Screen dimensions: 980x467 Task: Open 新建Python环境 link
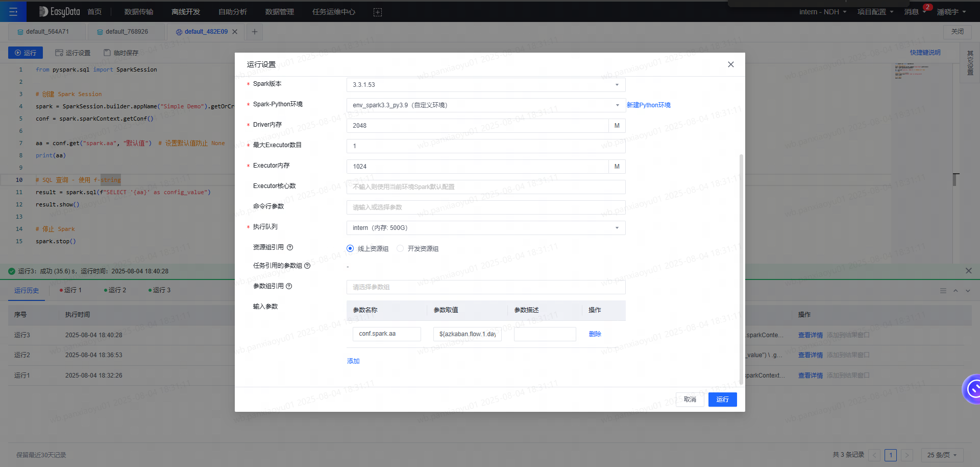click(x=648, y=105)
